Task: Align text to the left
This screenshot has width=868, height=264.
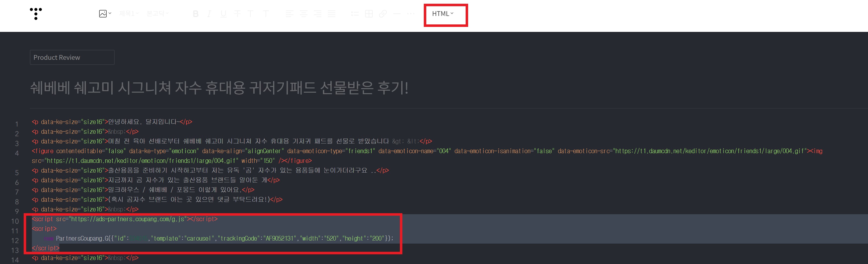Action: (289, 14)
